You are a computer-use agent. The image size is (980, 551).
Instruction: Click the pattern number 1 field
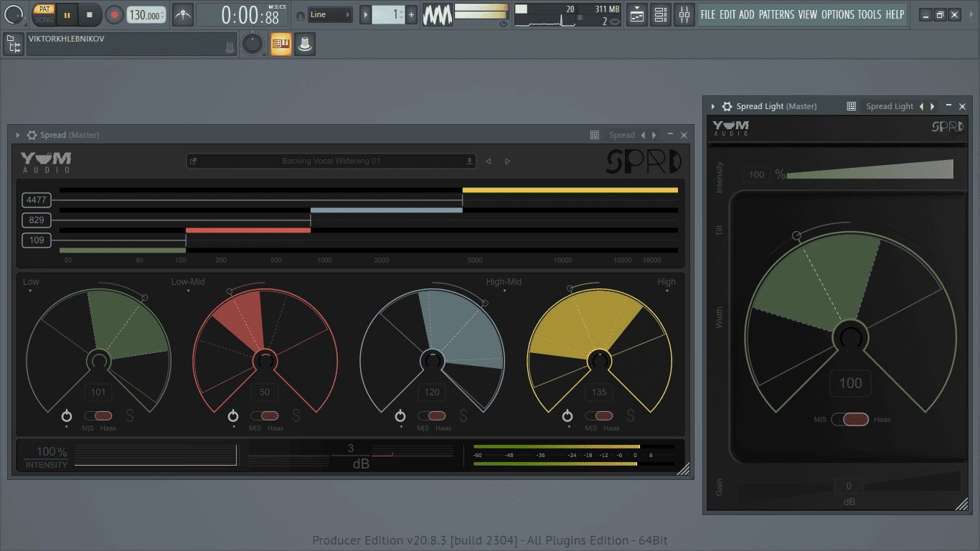(389, 14)
